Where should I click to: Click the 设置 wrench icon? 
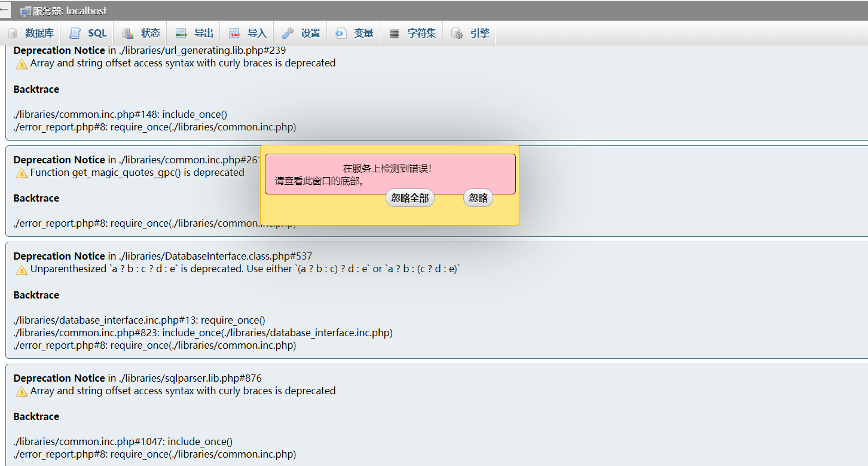pos(288,33)
